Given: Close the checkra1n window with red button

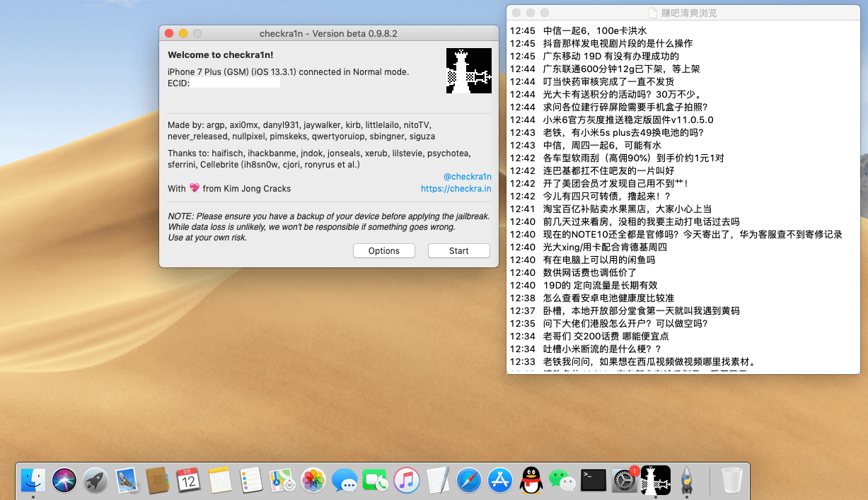Looking at the screenshot, I should coord(169,33).
